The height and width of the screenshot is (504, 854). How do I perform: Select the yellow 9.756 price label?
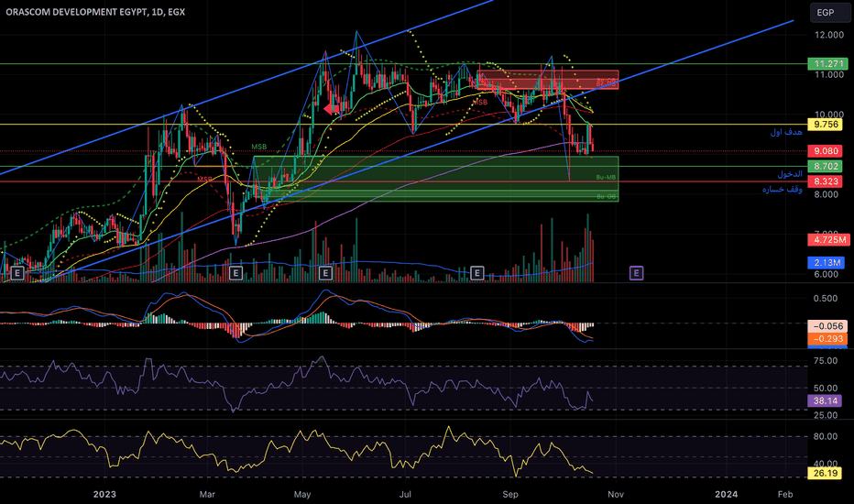coord(825,125)
